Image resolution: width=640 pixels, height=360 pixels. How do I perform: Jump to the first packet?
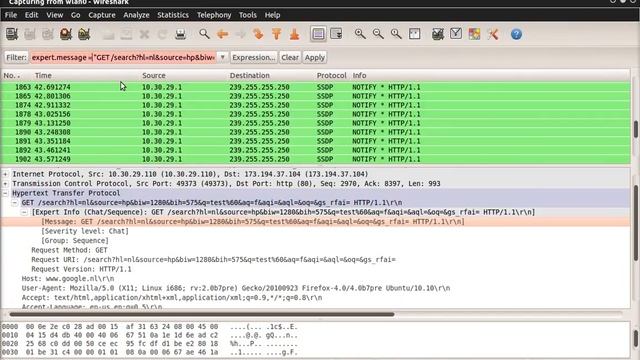click(x=276, y=34)
